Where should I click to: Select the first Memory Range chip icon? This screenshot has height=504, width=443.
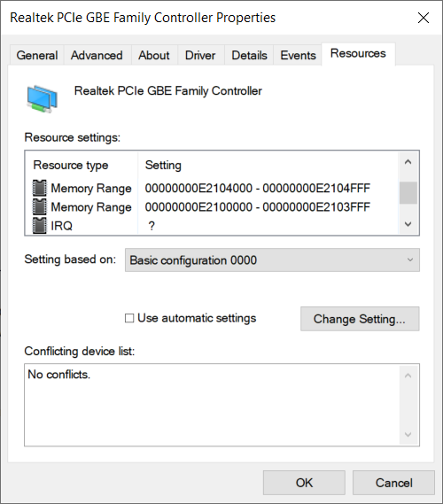(x=39, y=188)
